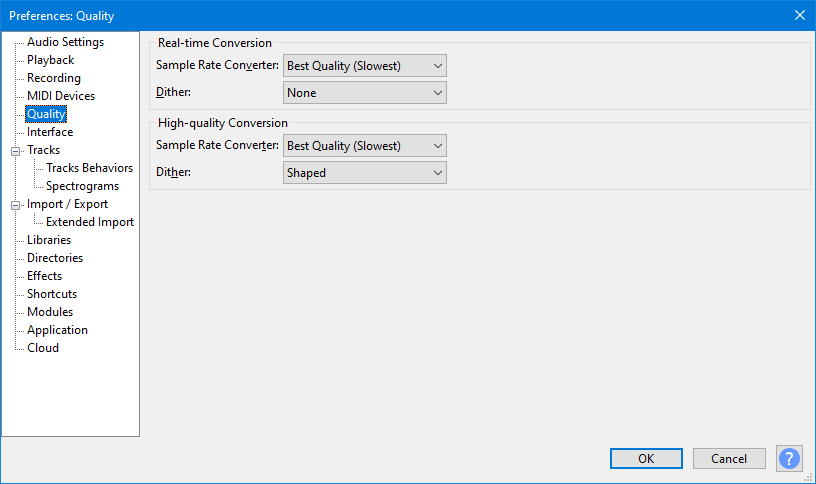Viewport: 816px width, 484px height.
Task: Close the Preferences dialog with the X
Action: point(800,15)
